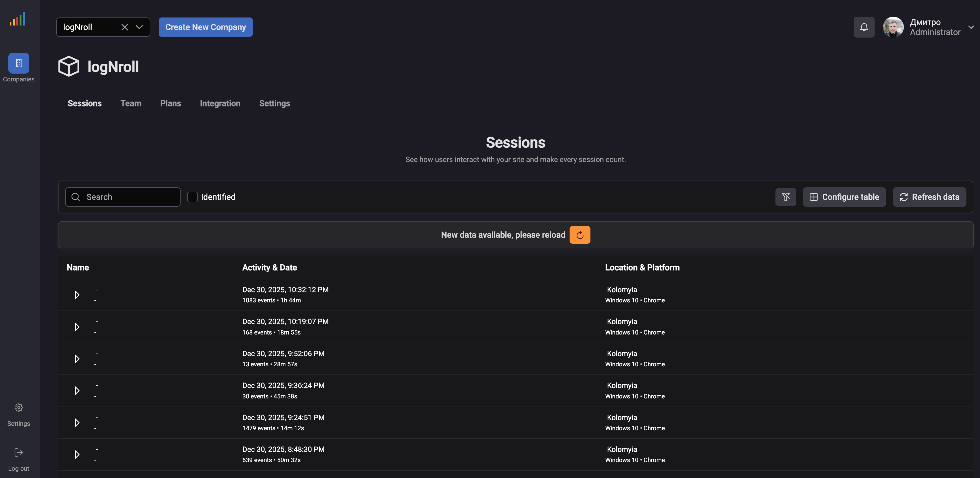Select the Settings gear in sidebar
Image resolution: width=980 pixels, height=478 pixels.
click(18, 407)
